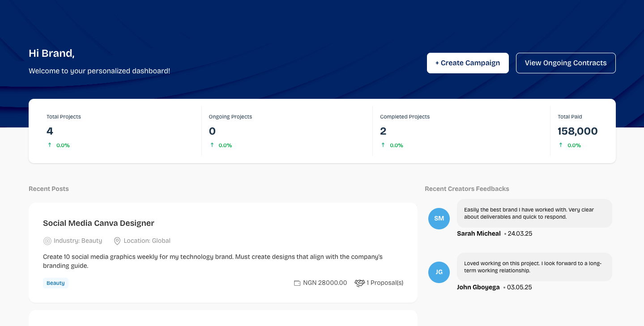Click Ongoing Projects green up arrow

(x=212, y=145)
